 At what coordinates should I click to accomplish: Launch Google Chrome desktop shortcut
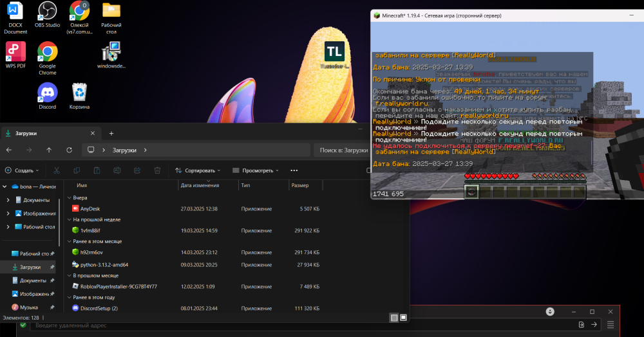[47, 59]
